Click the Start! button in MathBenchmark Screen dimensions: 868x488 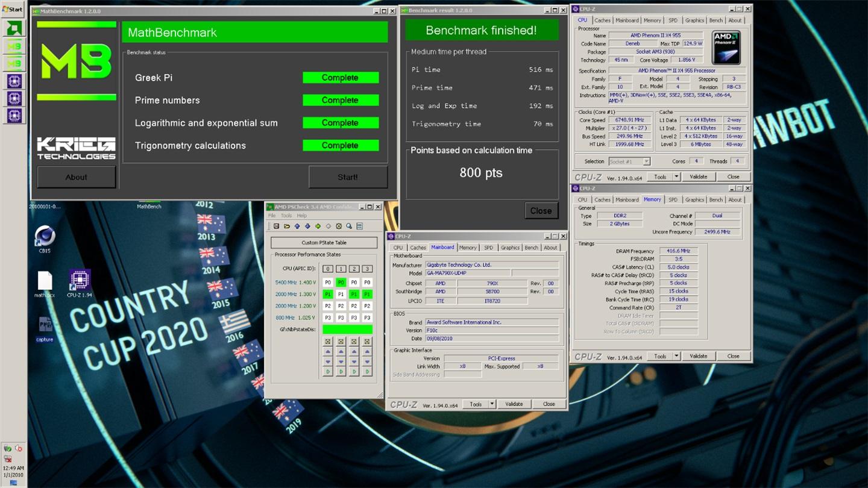[348, 177]
